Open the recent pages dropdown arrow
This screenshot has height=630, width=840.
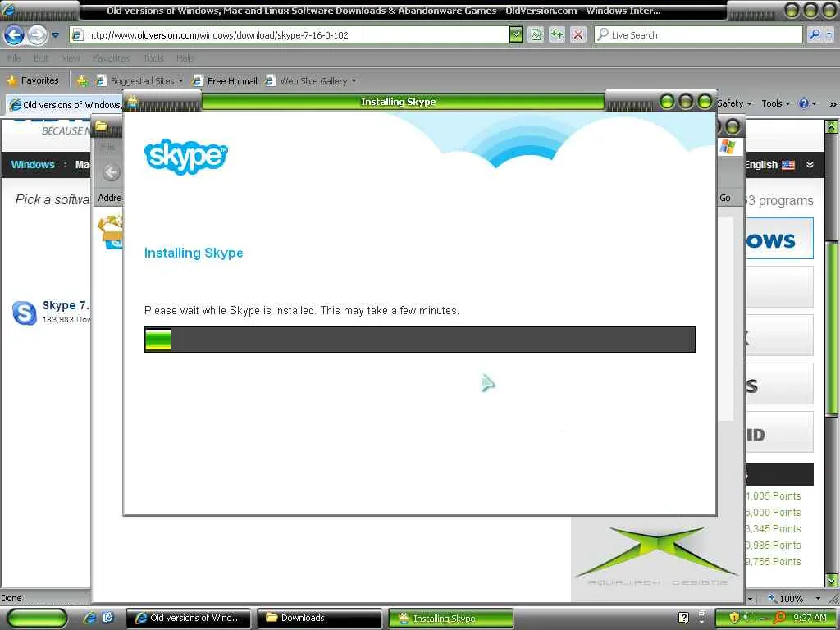tap(55, 35)
